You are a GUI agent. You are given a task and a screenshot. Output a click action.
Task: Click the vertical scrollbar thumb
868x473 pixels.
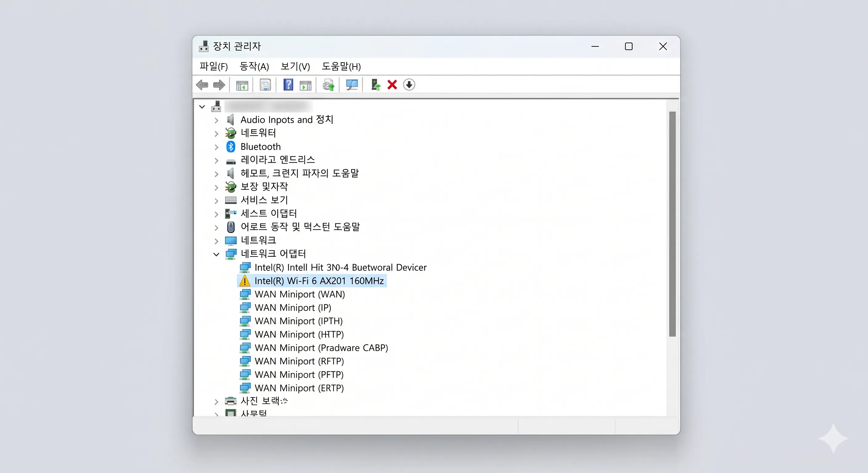pyautogui.click(x=672, y=224)
